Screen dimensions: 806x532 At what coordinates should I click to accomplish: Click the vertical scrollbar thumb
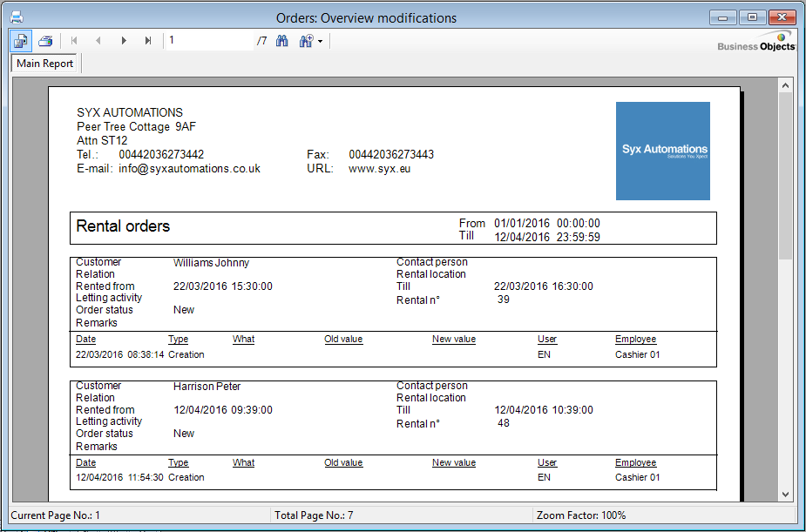[x=785, y=174]
